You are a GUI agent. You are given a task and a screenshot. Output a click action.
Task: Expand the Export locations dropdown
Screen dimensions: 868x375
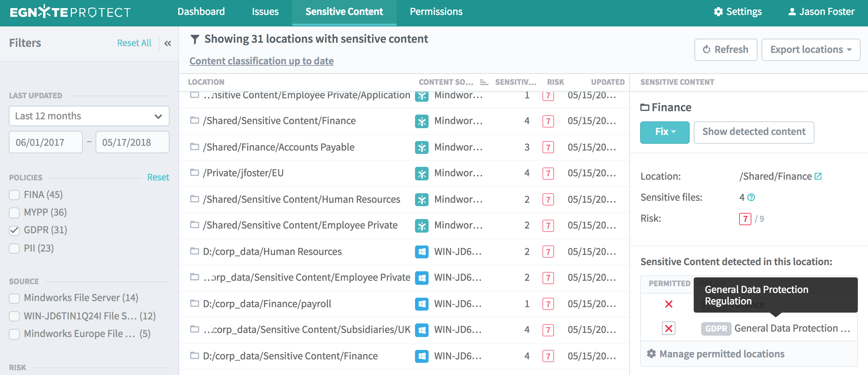(x=810, y=50)
